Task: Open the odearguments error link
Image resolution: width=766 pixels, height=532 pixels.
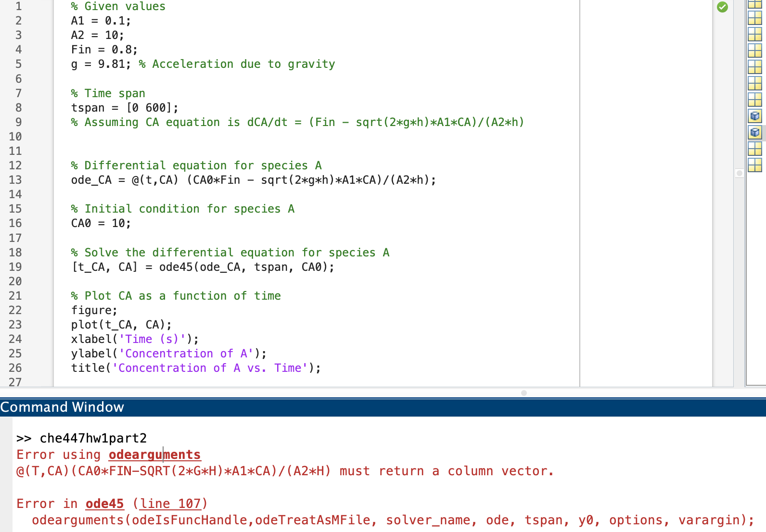Action: pyautogui.click(x=154, y=455)
